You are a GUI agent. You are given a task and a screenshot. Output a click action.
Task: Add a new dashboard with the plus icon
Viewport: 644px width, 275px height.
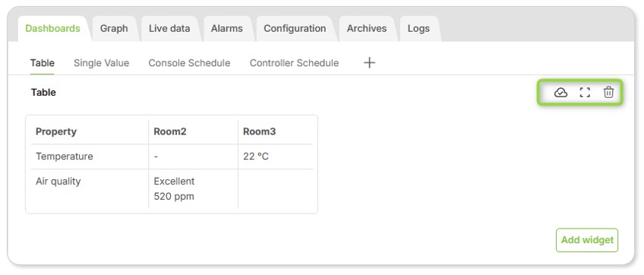pyautogui.click(x=370, y=63)
